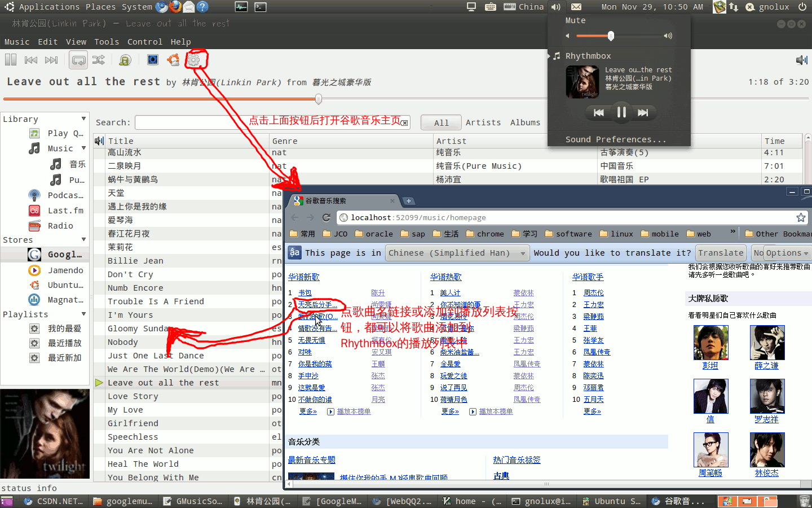Click the Translate button

pyautogui.click(x=721, y=253)
